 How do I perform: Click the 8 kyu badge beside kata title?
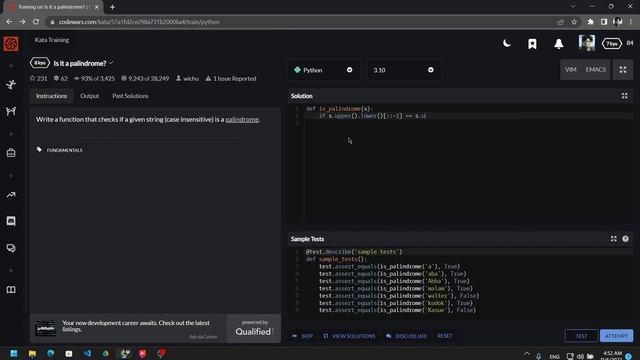[40, 63]
